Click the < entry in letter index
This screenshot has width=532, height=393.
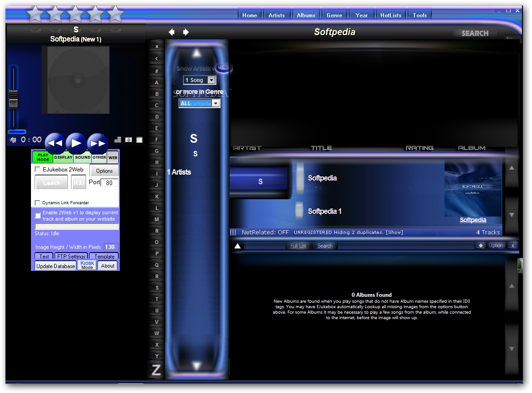pyautogui.click(x=157, y=58)
